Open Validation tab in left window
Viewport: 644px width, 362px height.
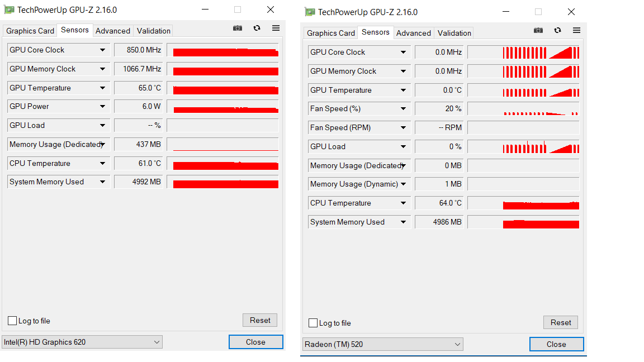154,31
